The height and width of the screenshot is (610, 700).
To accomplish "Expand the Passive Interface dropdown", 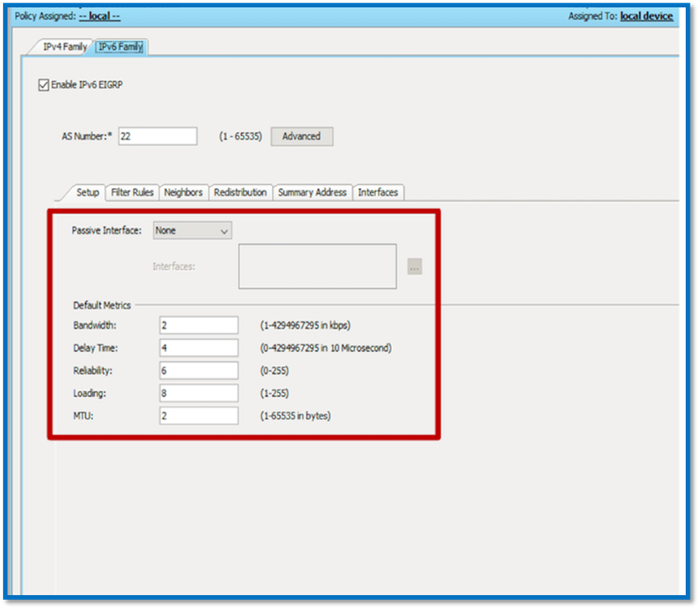I will (193, 231).
